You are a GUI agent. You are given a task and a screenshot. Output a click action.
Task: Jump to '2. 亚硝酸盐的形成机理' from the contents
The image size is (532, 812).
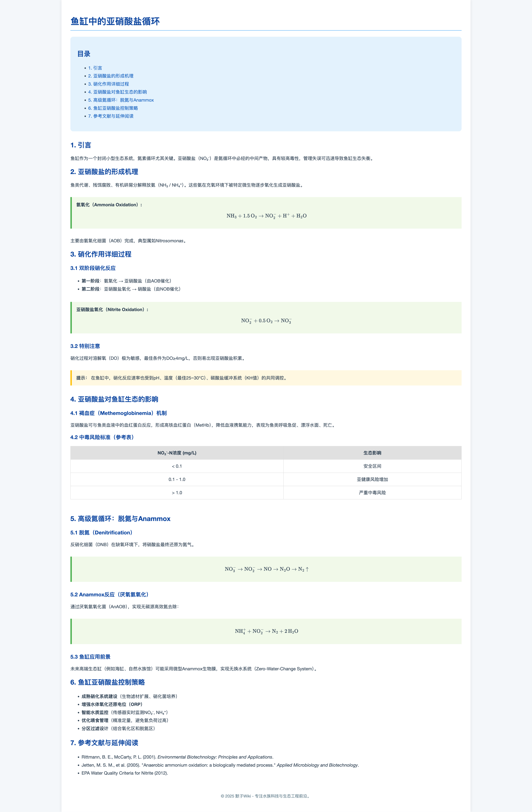(x=111, y=76)
